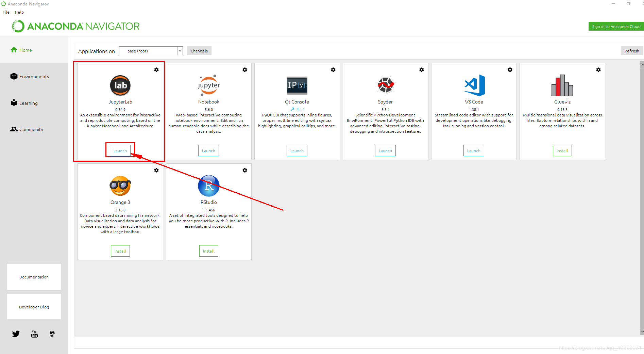Click the IPython Qt Console logo
The image size is (644, 354).
(297, 85)
